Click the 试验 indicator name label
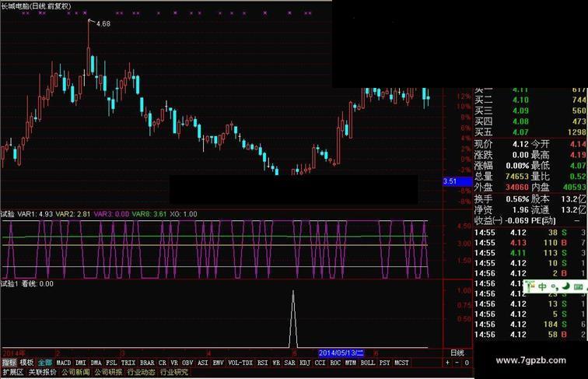 [x=8, y=214]
